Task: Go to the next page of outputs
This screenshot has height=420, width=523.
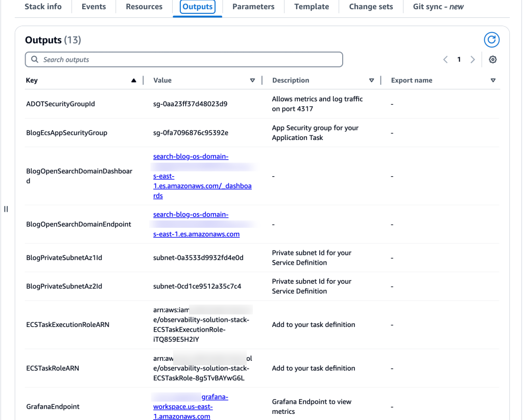Action: [472, 59]
